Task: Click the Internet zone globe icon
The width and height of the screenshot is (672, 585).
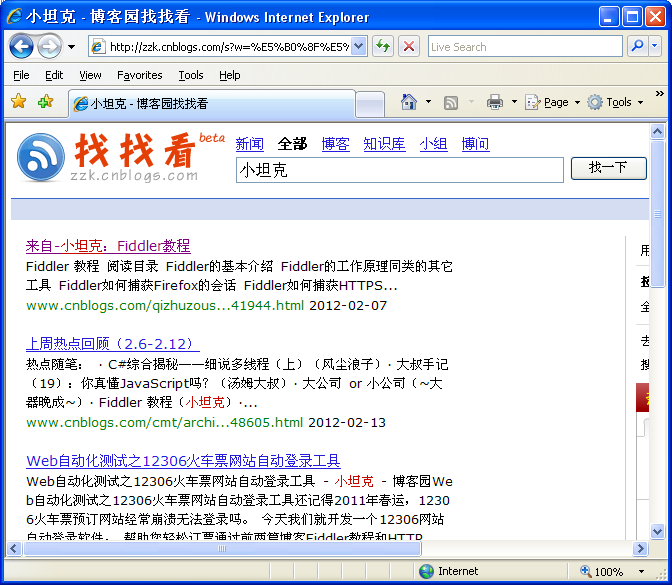Action: coord(426,571)
